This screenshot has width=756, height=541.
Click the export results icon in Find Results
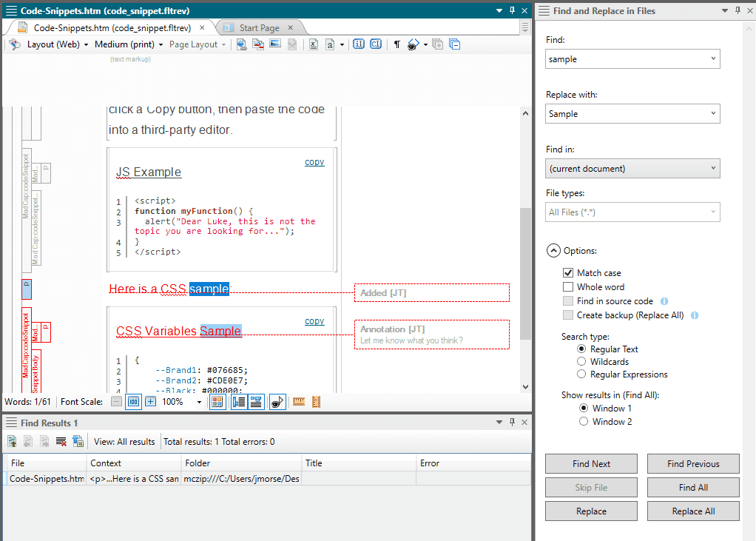click(x=78, y=441)
